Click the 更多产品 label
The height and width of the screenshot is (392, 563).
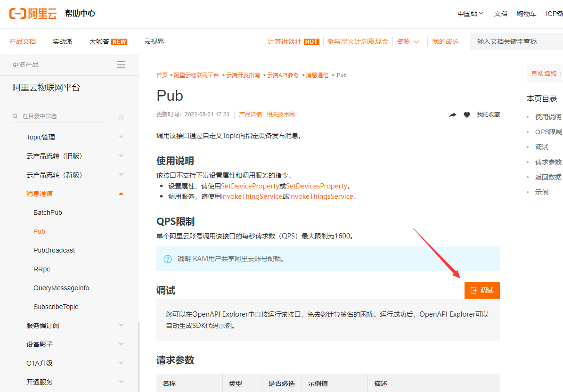[x=25, y=65]
